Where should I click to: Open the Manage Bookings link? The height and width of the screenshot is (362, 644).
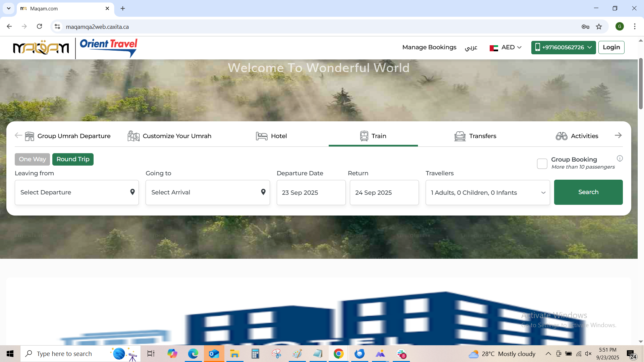tap(429, 47)
